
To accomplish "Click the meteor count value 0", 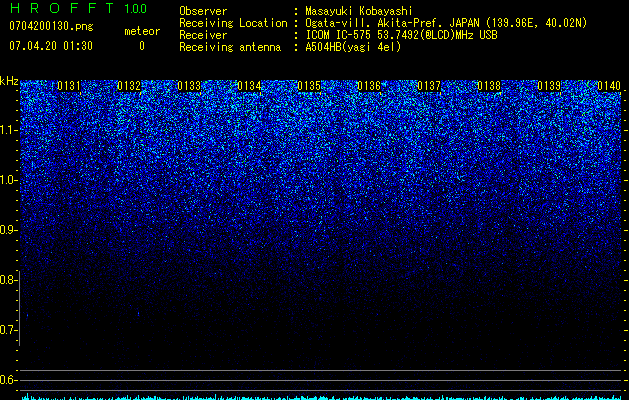I will click(x=142, y=46).
